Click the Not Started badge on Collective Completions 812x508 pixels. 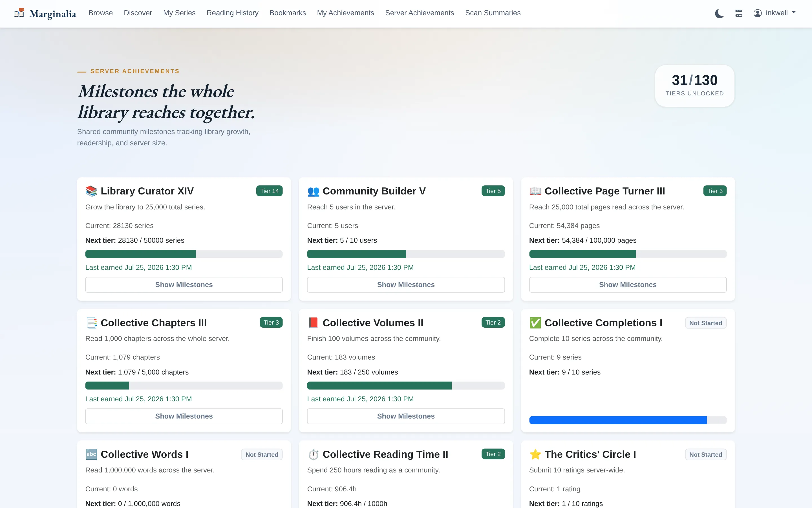[706, 323]
